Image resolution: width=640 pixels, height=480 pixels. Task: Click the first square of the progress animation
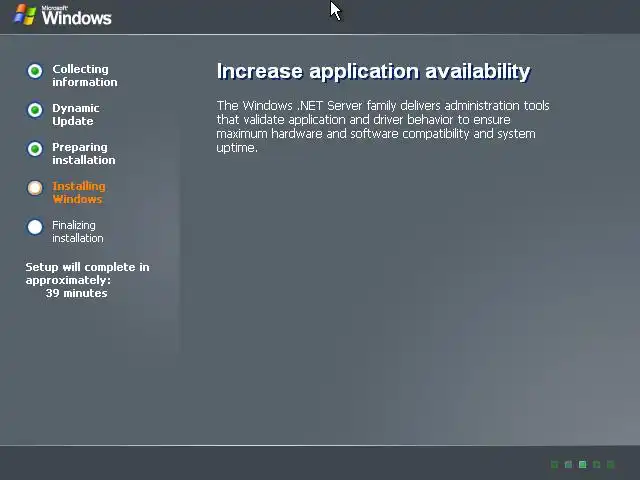(x=554, y=464)
